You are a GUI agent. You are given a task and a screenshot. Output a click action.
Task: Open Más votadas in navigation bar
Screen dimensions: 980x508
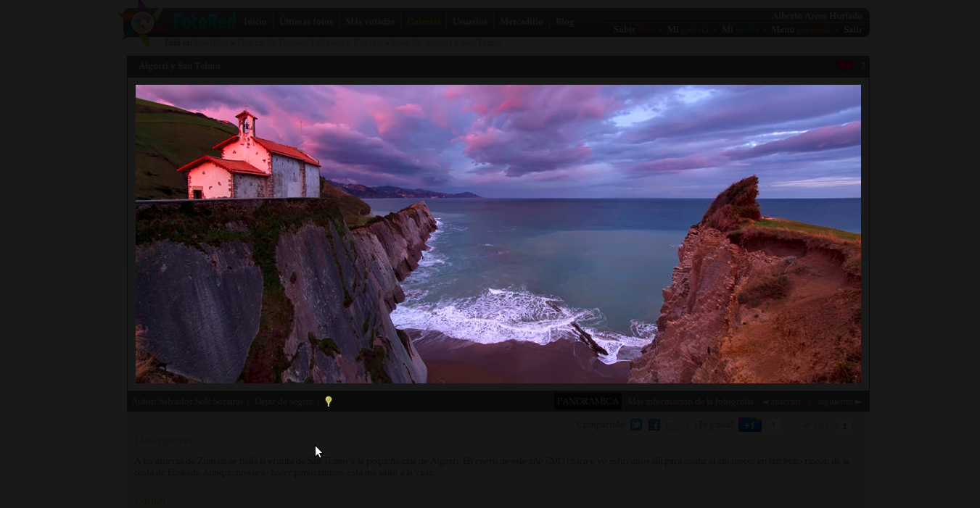tap(370, 22)
